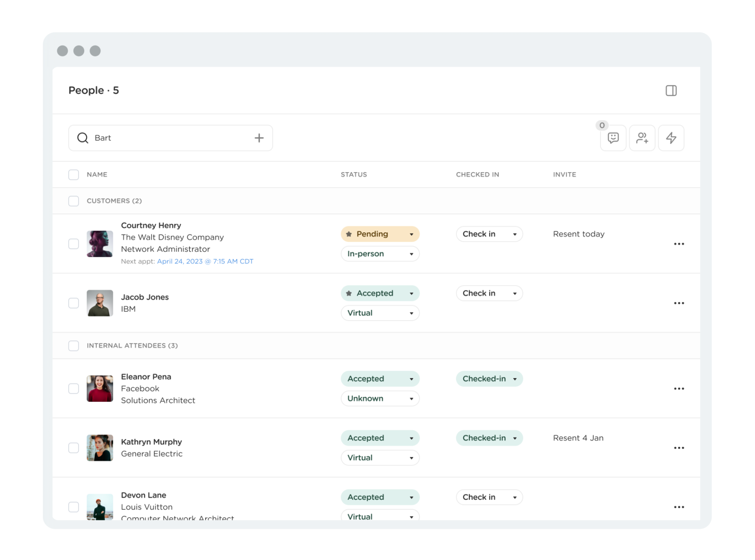Toggle the side panel layout icon

pyautogui.click(x=671, y=91)
